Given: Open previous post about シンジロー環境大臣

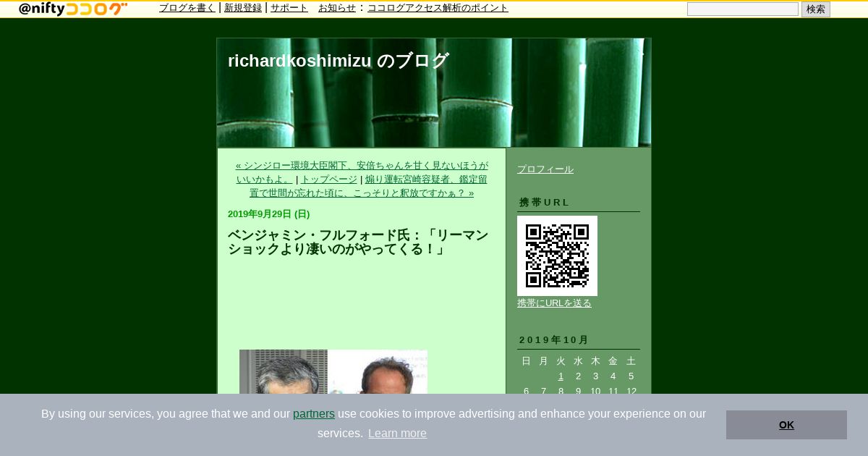Looking at the screenshot, I should click(362, 172).
